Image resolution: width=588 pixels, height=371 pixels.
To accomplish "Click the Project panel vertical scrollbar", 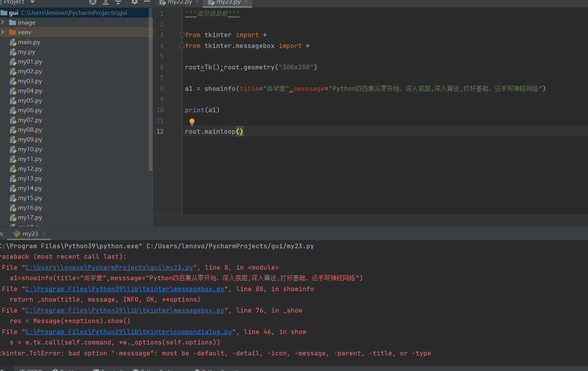I will 151,90.
